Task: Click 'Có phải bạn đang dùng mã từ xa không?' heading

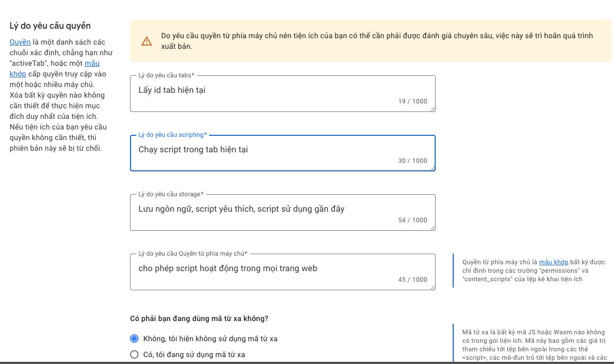Action: [x=199, y=318]
